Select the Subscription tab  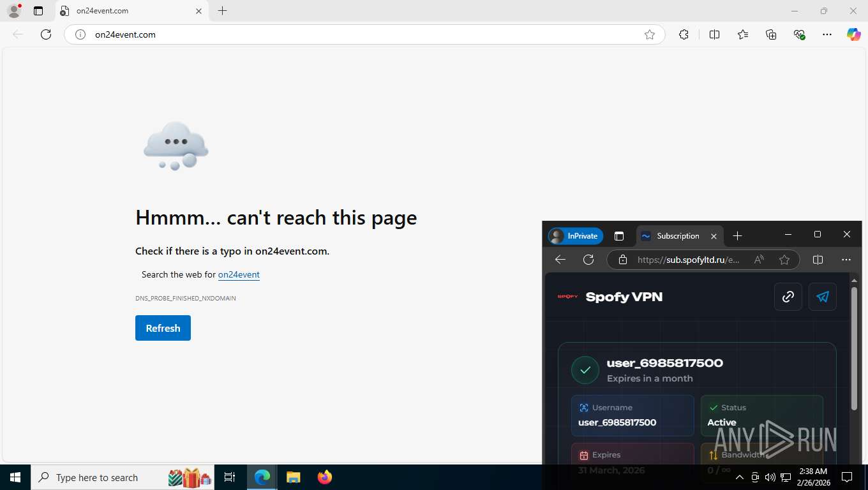pyautogui.click(x=679, y=236)
